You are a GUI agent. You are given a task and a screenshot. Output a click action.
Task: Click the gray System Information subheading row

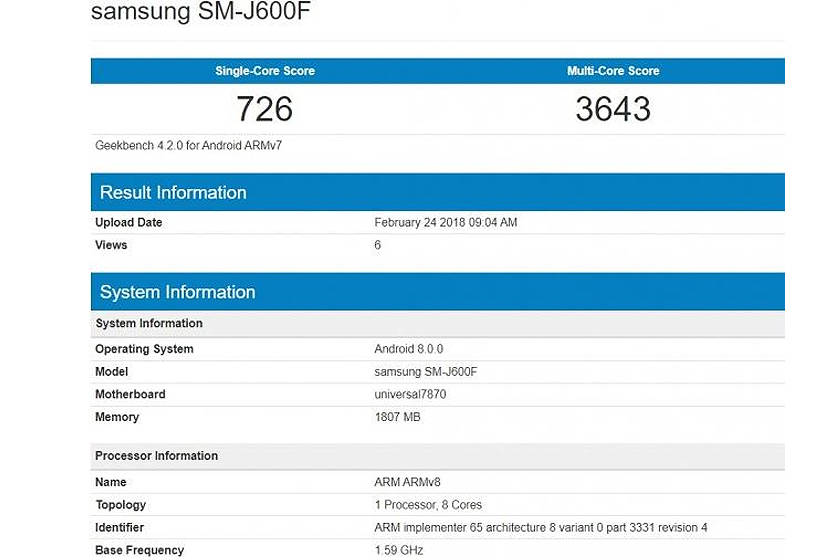coord(438,323)
